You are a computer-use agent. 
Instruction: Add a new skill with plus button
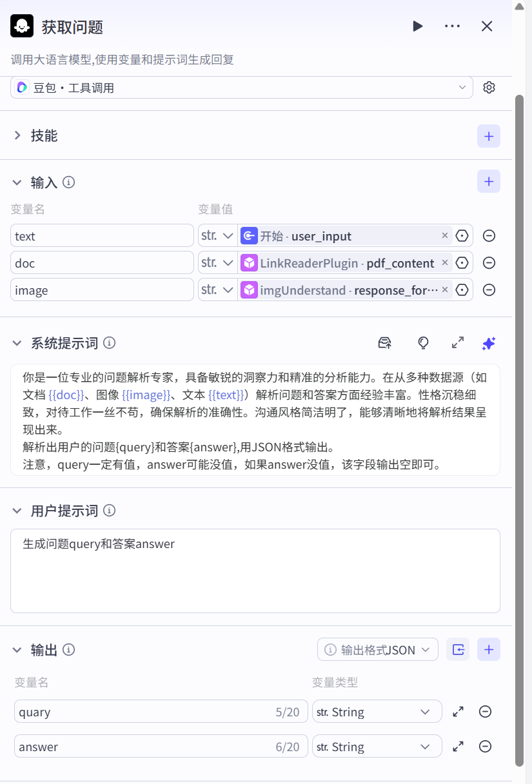[488, 136]
